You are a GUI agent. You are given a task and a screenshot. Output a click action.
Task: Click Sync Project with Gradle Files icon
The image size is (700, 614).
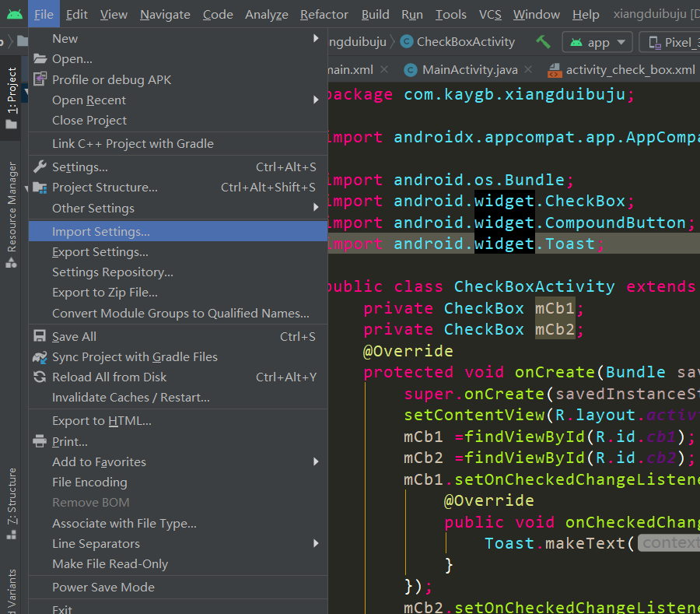(x=40, y=357)
